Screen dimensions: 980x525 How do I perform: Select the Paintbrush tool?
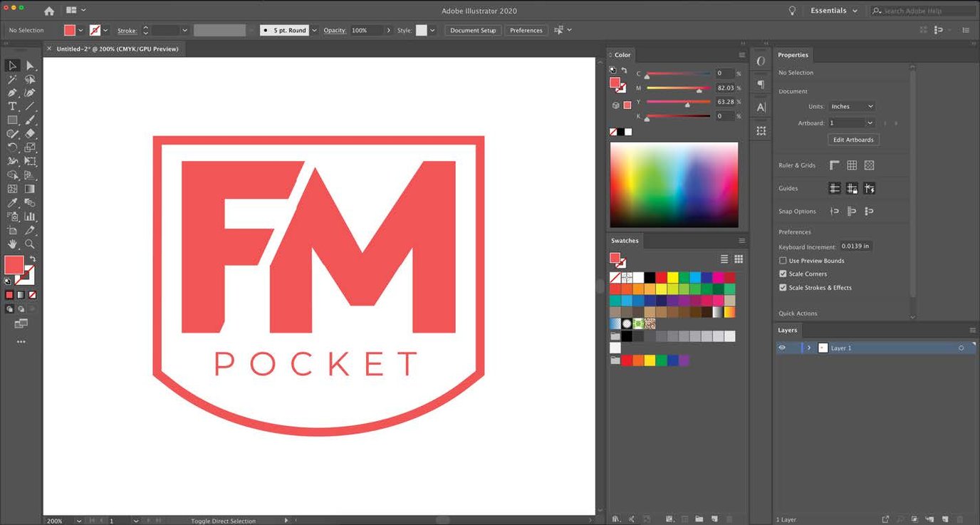(30, 120)
